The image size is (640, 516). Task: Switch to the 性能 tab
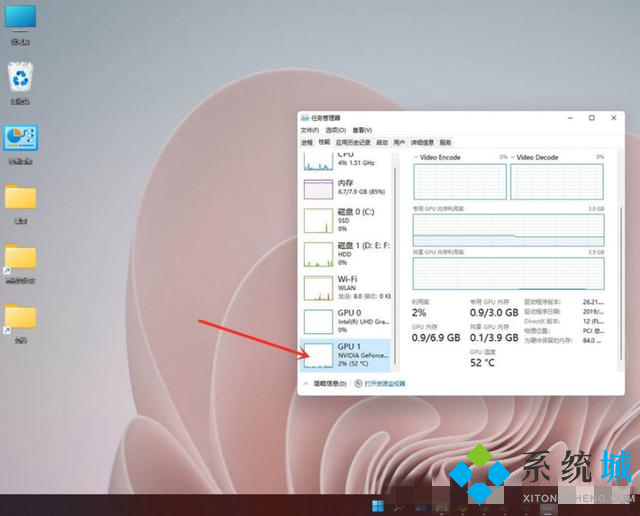pos(324,142)
